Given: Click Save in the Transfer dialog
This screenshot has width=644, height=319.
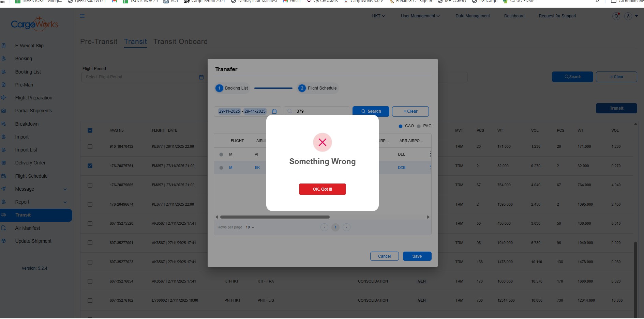Looking at the screenshot, I should (x=417, y=256).
